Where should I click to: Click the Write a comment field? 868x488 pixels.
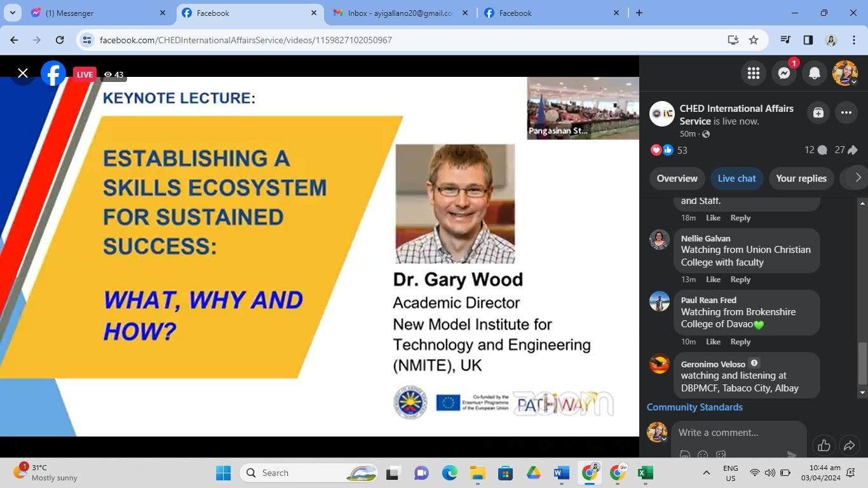[738, 433]
